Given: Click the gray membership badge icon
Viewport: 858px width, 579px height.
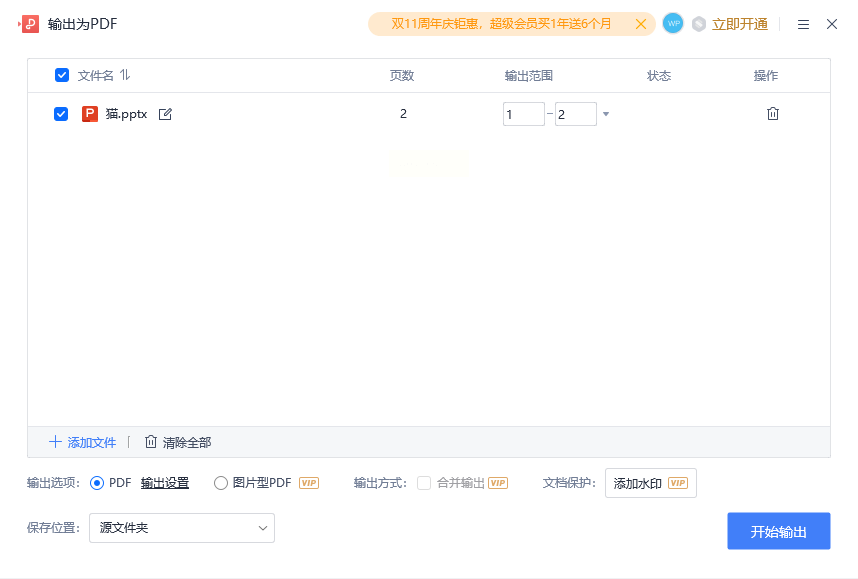Looking at the screenshot, I should [x=699, y=24].
